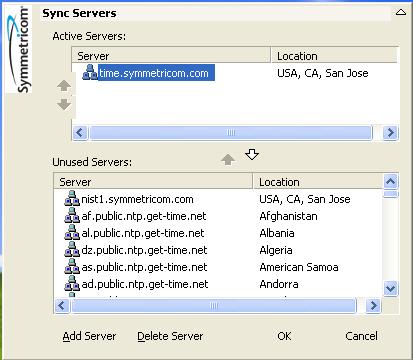Click icon beside ad.public.ntp.get-time.net
The image size is (413, 360).
72,283
